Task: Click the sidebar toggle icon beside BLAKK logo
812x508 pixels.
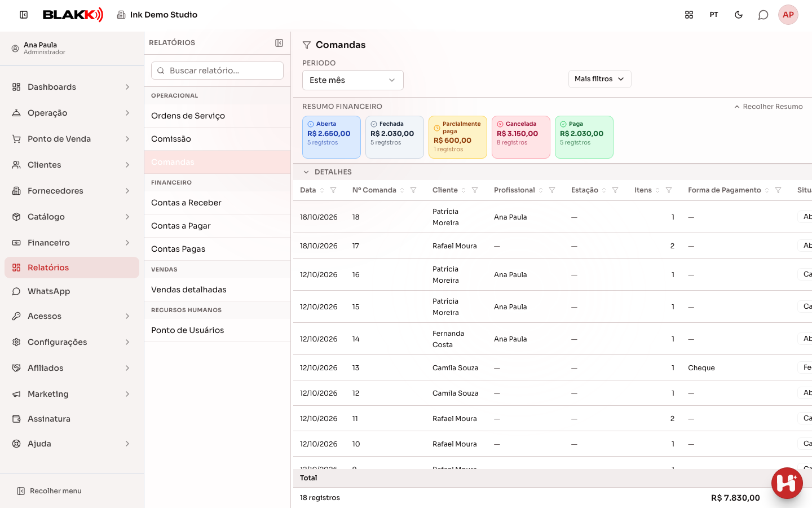Action: click(24, 15)
